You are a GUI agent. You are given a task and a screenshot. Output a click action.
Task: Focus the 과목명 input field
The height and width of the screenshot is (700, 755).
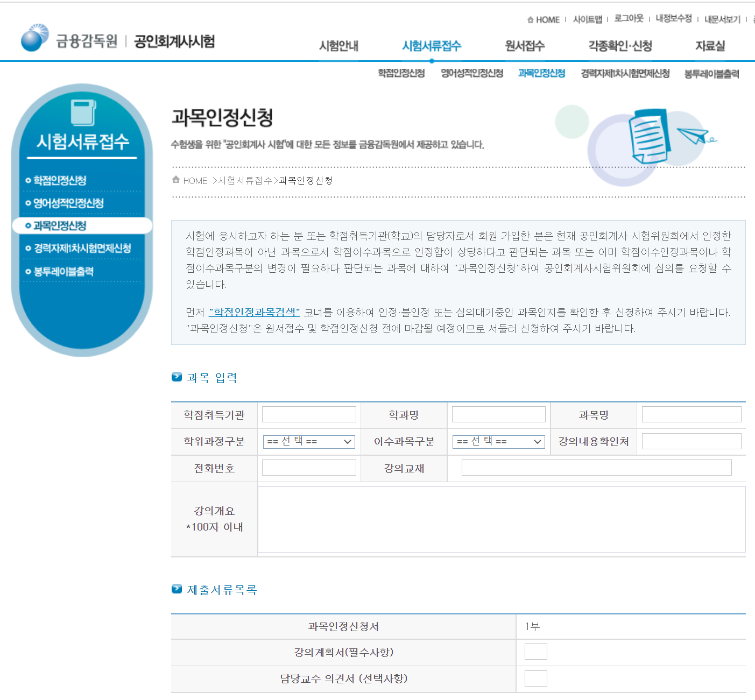tap(692, 414)
